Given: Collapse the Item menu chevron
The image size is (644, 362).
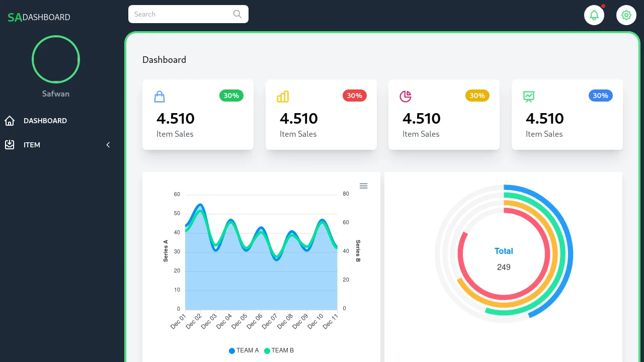Looking at the screenshot, I should coord(108,145).
